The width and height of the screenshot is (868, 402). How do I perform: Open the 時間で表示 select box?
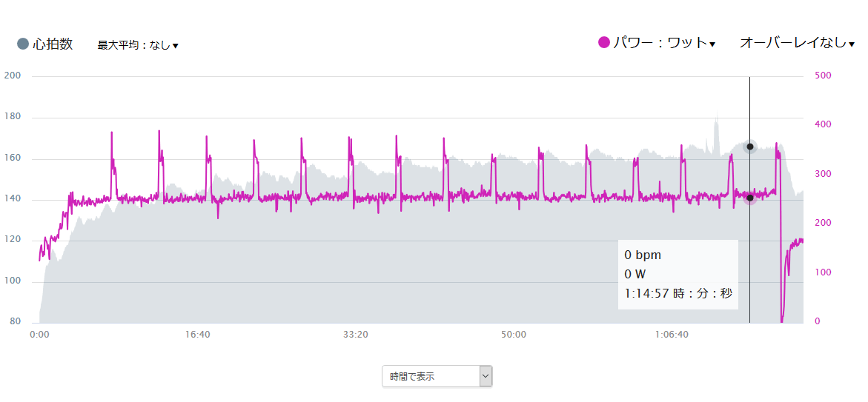[437, 376]
